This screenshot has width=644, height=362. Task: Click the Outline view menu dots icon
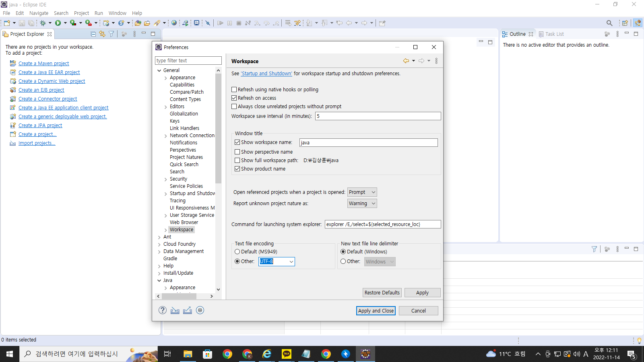pos(617,34)
